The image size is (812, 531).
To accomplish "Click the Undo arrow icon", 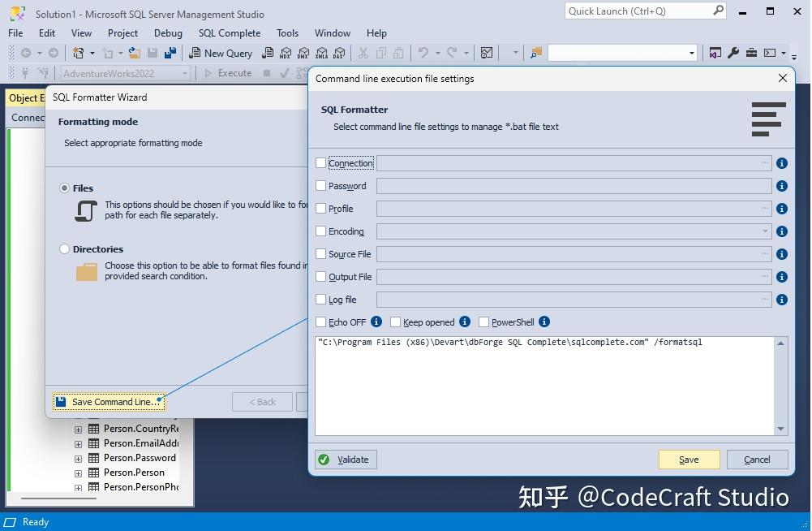I will [423, 53].
